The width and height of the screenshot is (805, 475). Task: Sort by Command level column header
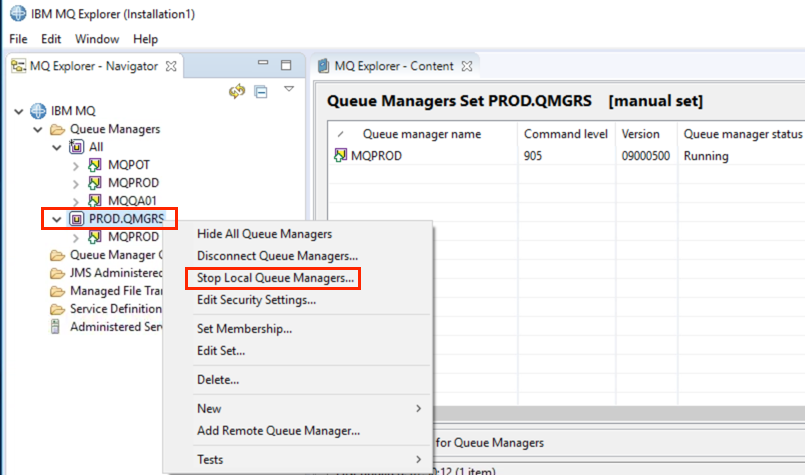click(566, 134)
